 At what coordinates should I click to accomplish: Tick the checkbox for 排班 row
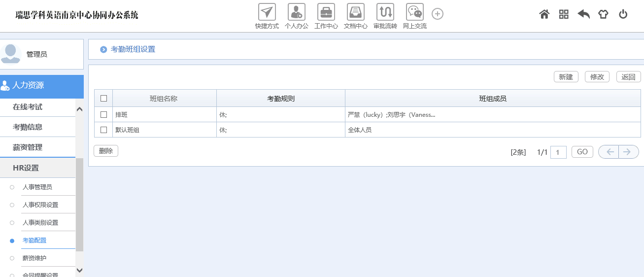coord(103,115)
